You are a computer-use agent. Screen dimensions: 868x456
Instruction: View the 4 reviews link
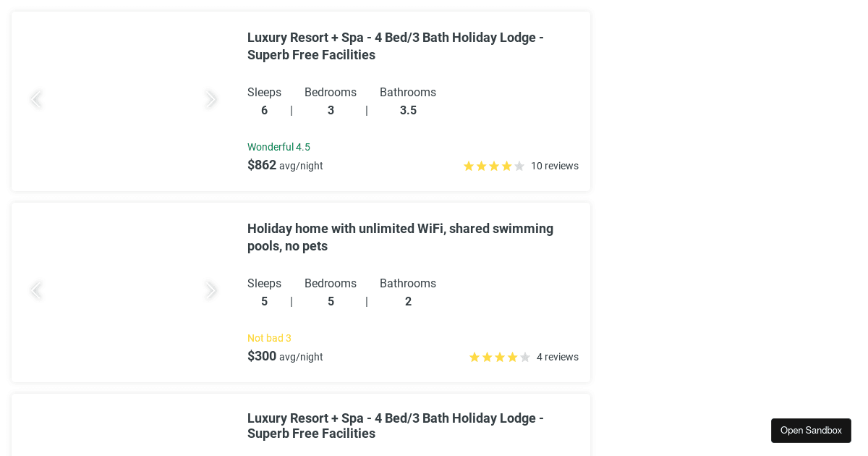click(x=557, y=357)
